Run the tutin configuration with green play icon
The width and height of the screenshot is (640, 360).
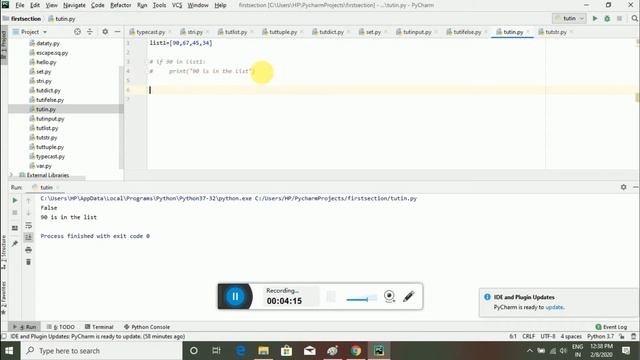595,18
